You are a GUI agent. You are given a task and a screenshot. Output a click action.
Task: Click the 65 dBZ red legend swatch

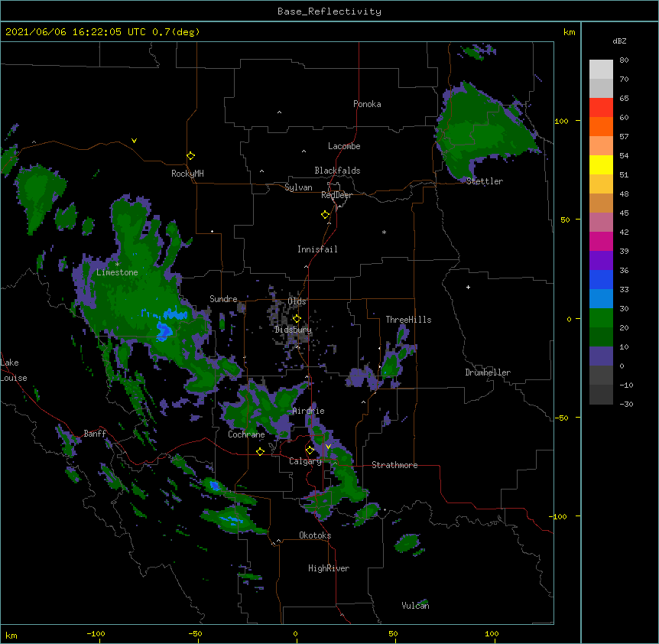601,108
